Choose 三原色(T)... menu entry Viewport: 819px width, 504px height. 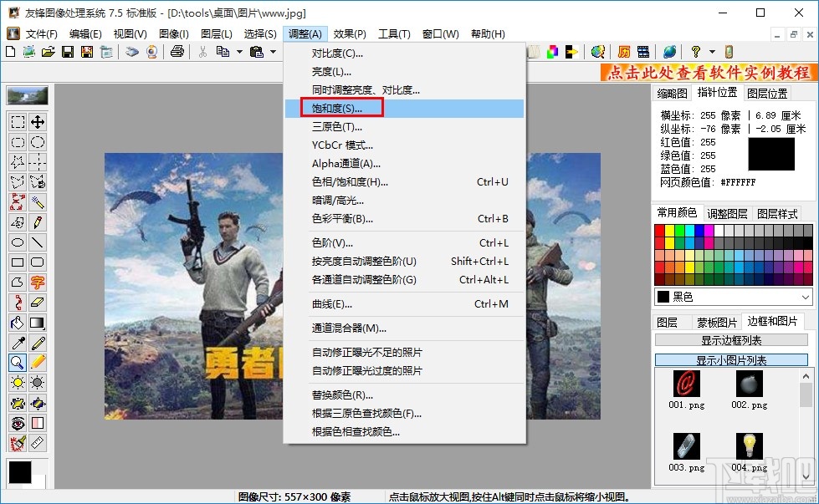point(405,127)
